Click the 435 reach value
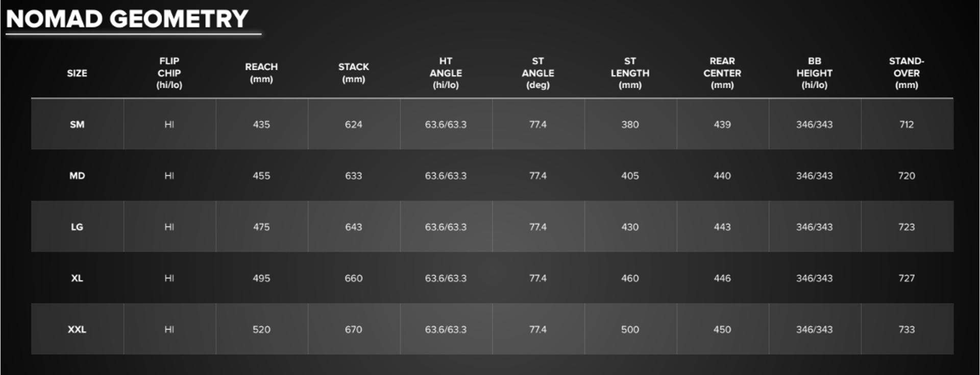 261,125
